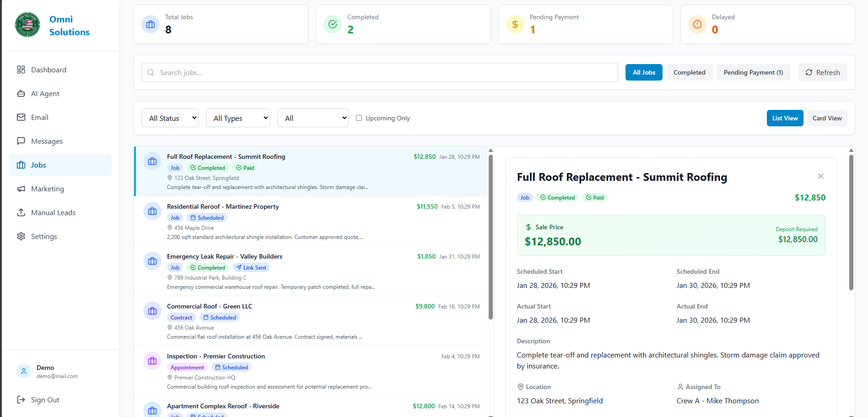The image size is (868, 417).
Task: Switch to Card View
Action: (x=827, y=118)
